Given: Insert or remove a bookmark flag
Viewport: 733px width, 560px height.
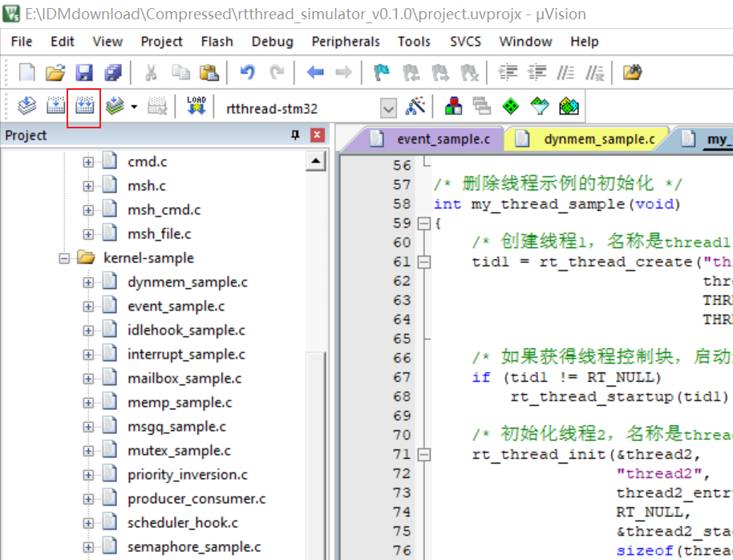Looking at the screenshot, I should coord(382,72).
